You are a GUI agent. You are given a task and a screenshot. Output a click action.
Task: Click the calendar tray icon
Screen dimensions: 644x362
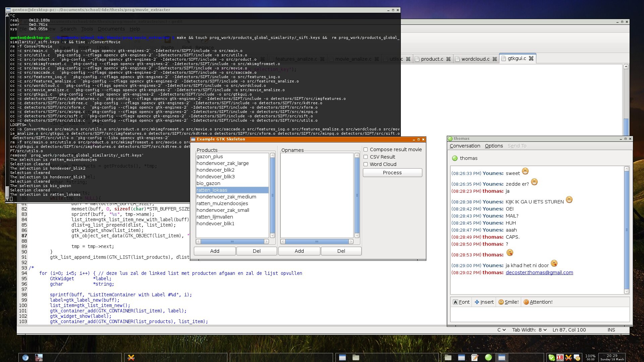point(560,357)
